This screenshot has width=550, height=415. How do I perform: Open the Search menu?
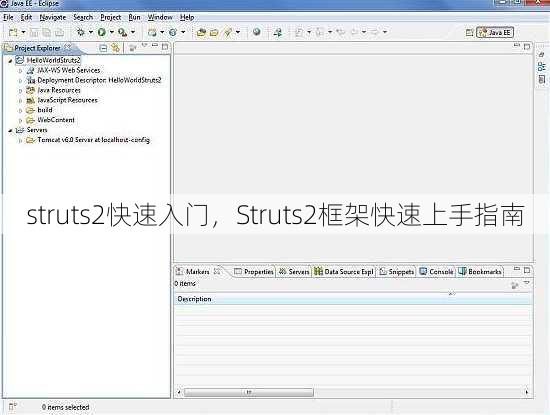point(83,17)
